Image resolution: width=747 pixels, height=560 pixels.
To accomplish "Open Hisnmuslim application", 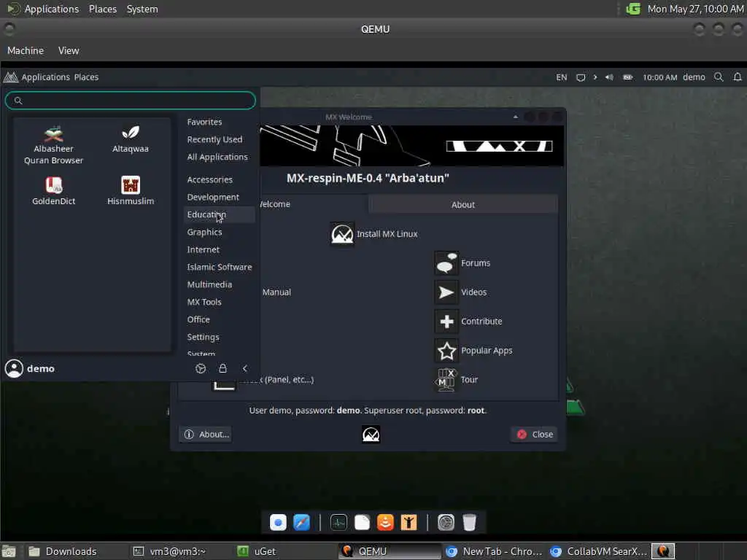I will pos(130,190).
